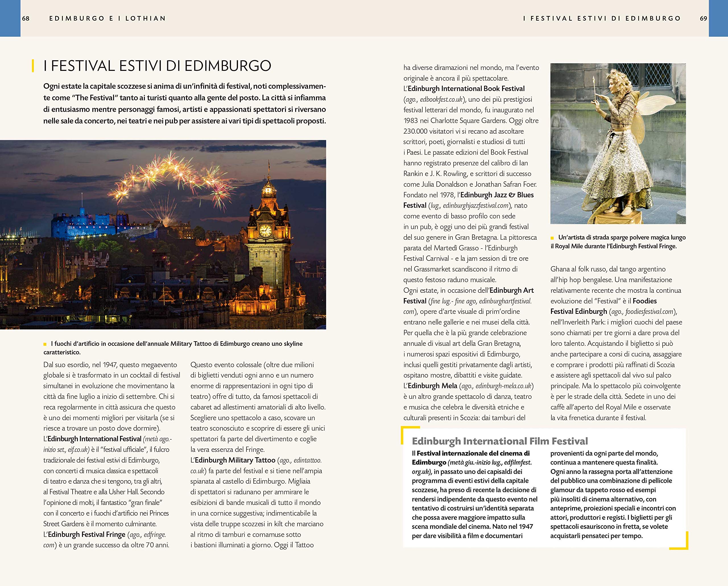
Task: Click bold text 'Festival internazionale del cinema di'
Action: 473,453
